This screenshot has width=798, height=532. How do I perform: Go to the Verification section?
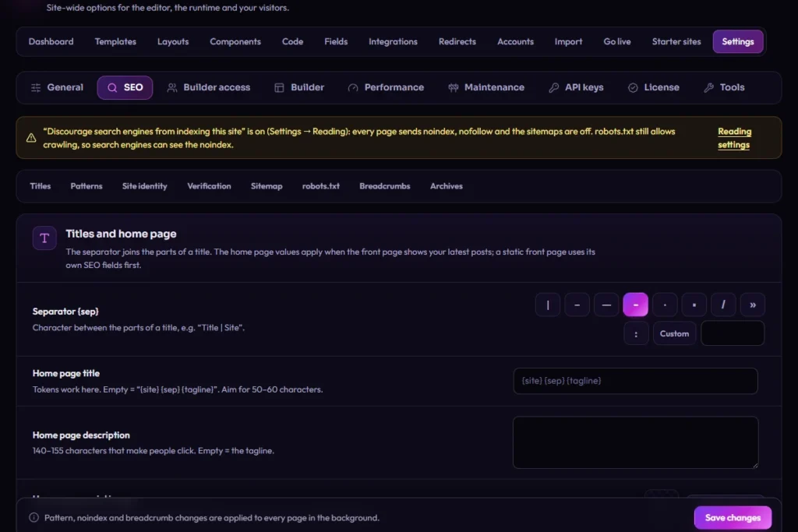209,186
